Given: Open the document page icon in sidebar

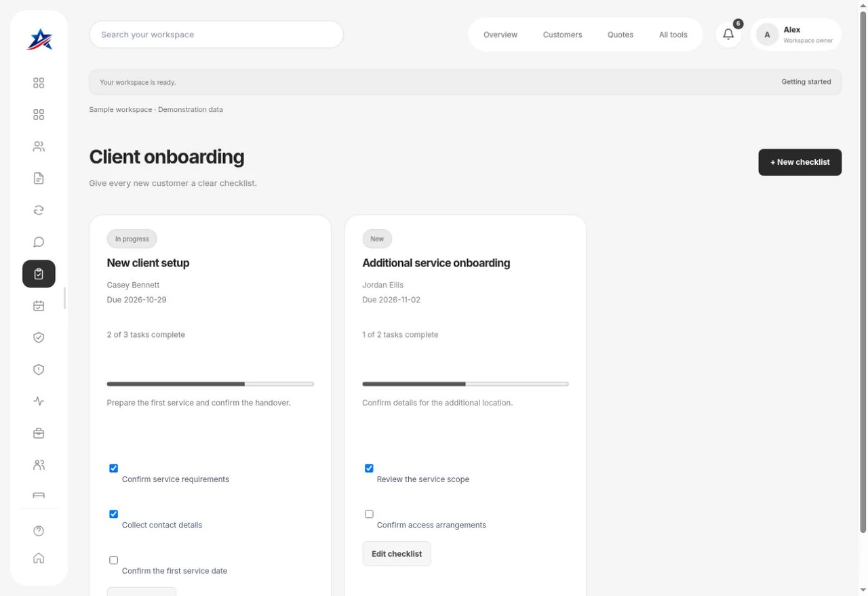Looking at the screenshot, I should tap(39, 178).
